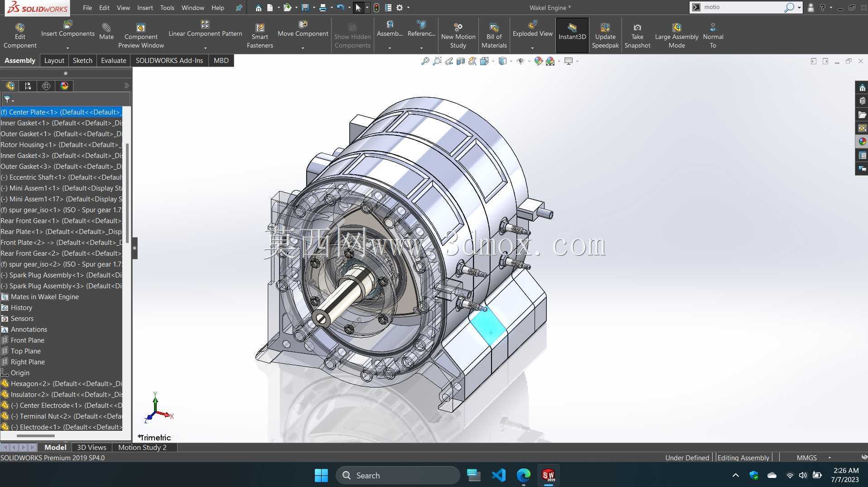Click the Mate tool icon

106,28
